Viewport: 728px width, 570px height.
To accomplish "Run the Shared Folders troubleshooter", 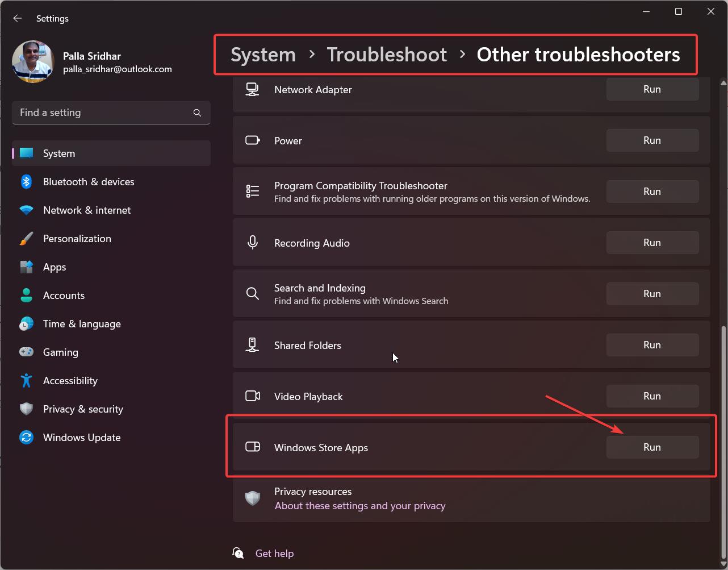I will (652, 345).
